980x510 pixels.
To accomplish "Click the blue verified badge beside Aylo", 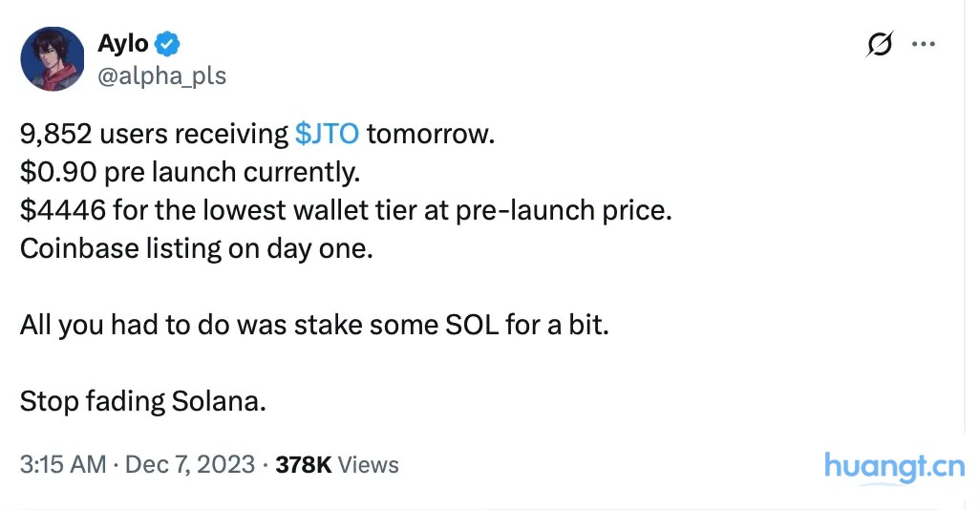I will tap(167, 44).
